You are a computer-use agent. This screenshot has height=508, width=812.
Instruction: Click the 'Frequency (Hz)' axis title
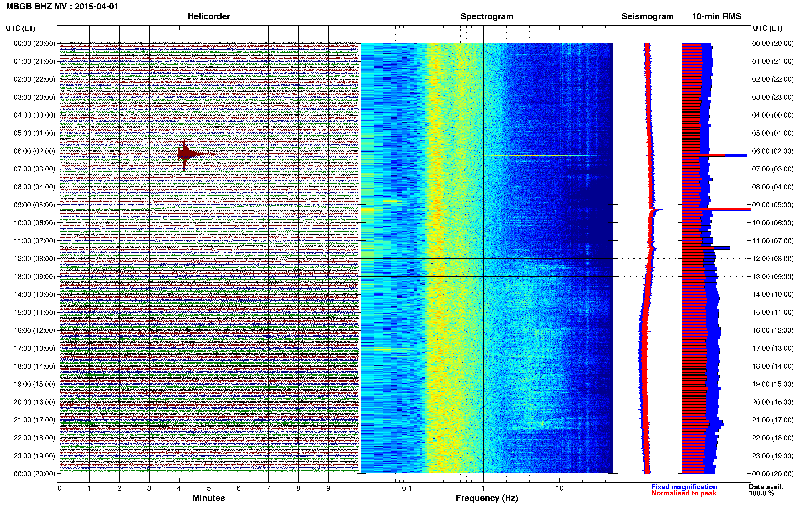click(487, 498)
